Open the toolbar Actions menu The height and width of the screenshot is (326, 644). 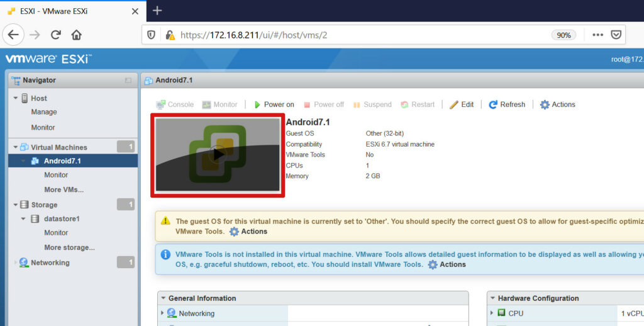(558, 104)
